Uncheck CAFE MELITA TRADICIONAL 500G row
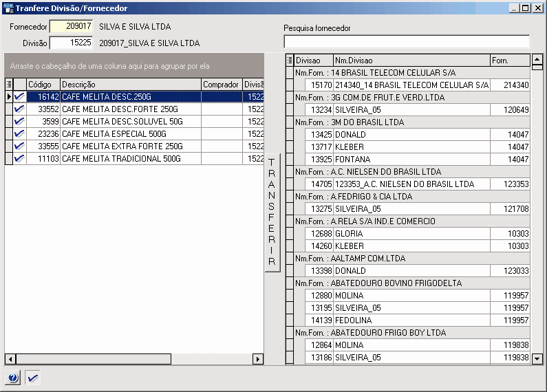This screenshot has width=547, height=392. tap(19, 159)
